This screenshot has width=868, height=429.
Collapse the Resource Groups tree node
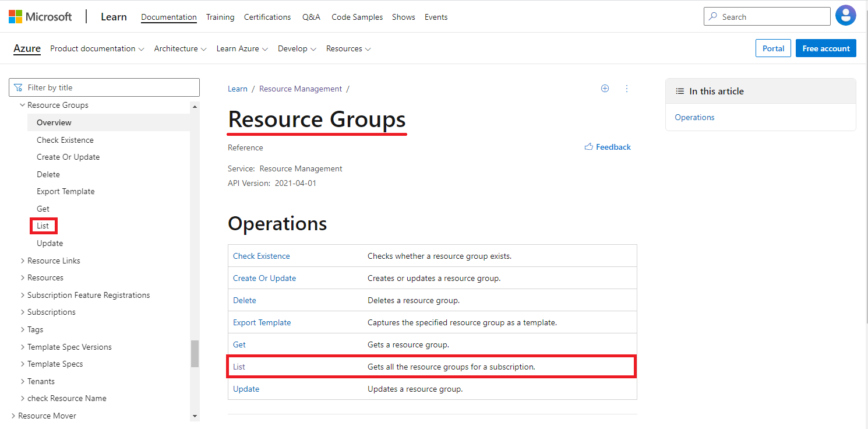tap(23, 106)
